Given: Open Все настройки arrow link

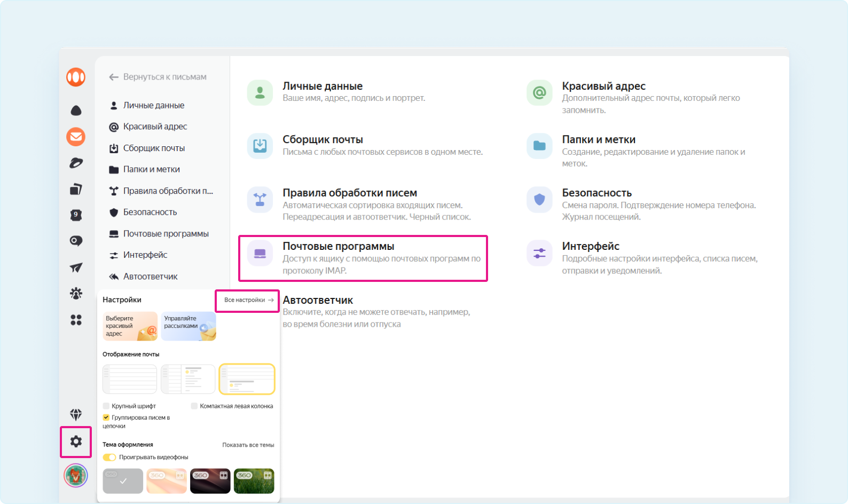Looking at the screenshot, I should (x=248, y=300).
